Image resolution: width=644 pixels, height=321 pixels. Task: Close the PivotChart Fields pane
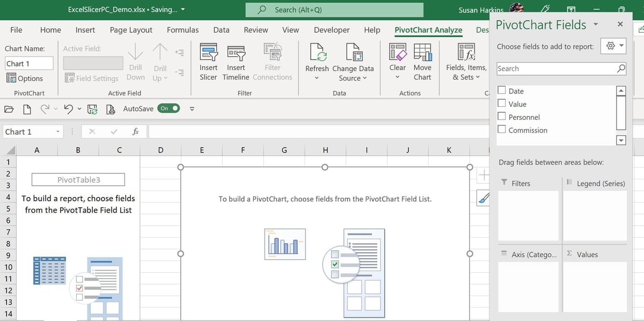click(620, 24)
